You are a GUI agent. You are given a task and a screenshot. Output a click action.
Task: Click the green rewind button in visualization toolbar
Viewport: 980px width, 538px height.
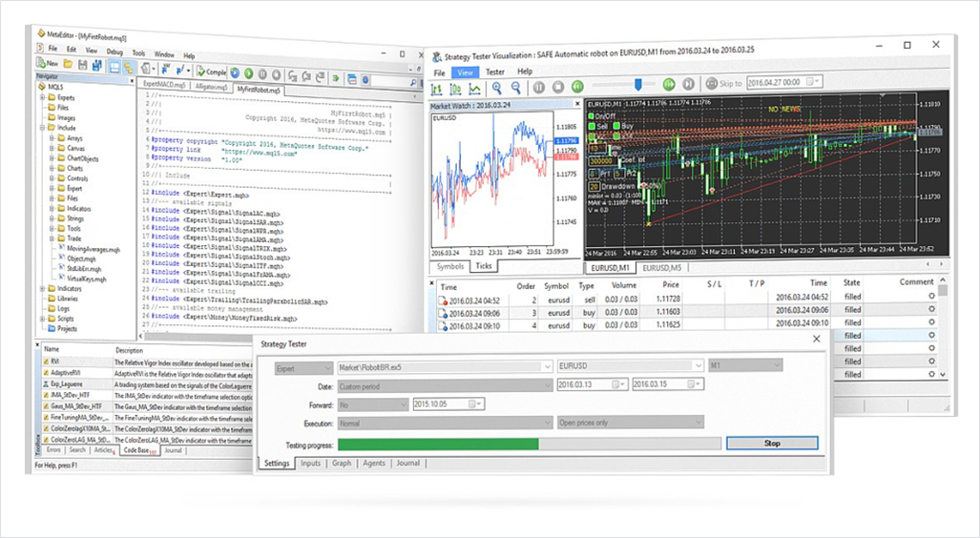click(x=577, y=86)
